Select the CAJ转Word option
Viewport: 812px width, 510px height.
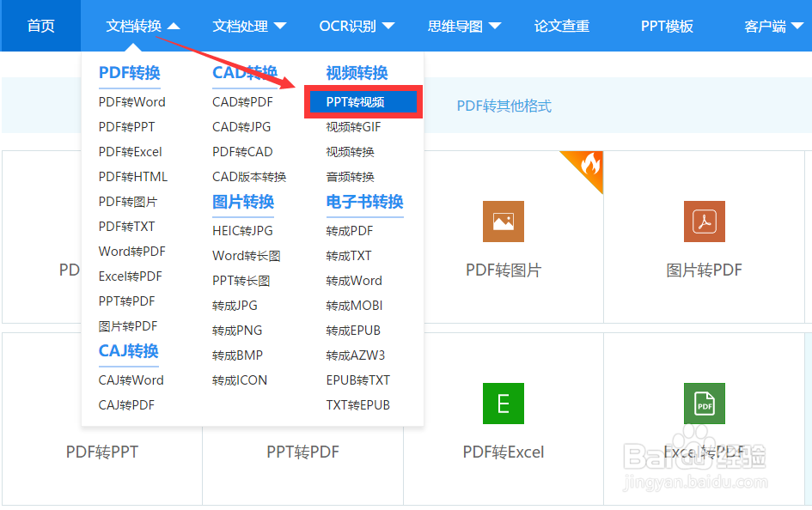[131, 379]
